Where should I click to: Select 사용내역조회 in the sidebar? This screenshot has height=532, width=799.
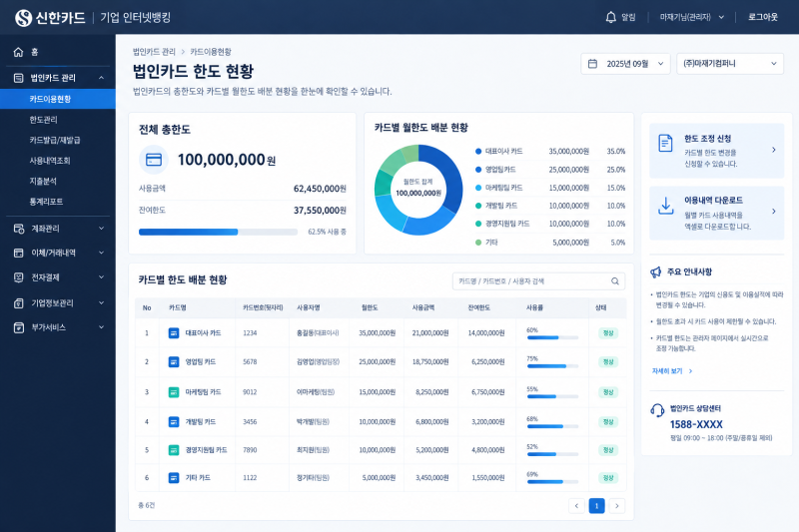click(x=49, y=161)
